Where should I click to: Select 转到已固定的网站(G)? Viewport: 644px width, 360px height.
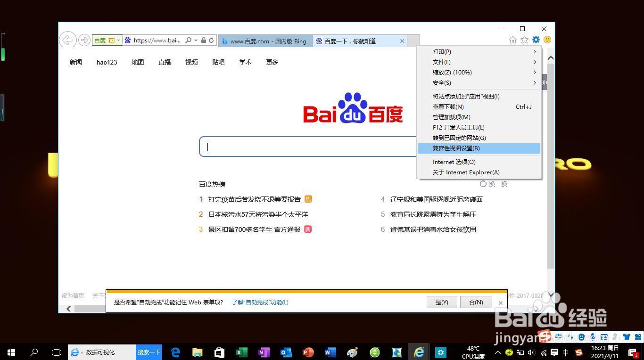[479, 138]
